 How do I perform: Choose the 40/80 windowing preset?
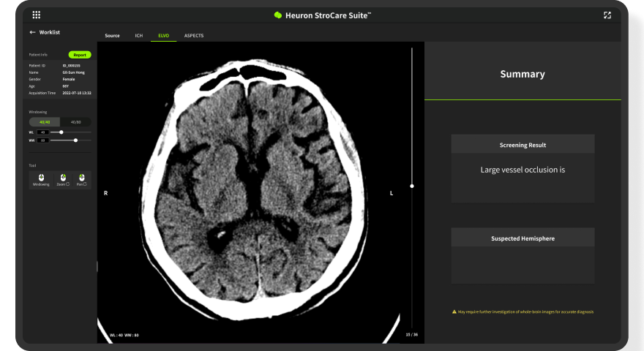click(75, 122)
